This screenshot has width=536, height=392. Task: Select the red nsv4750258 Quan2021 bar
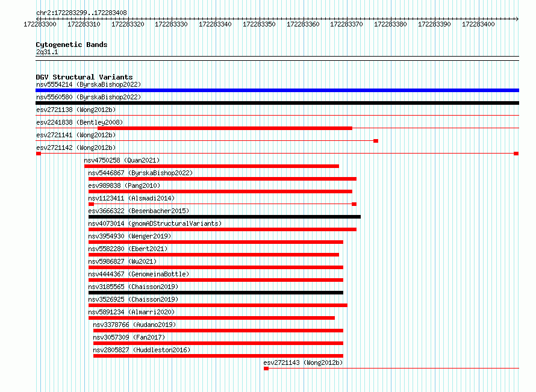point(211,166)
